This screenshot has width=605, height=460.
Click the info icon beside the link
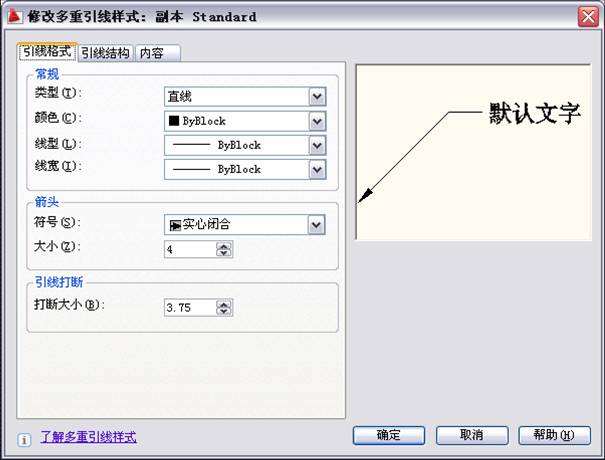[24, 440]
